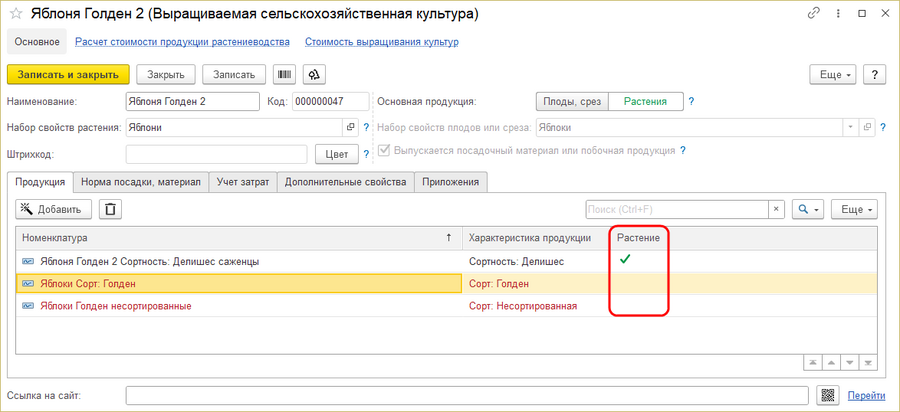Click Набор свойств растения field Яблони
The image size is (900, 412).
(x=235, y=127)
